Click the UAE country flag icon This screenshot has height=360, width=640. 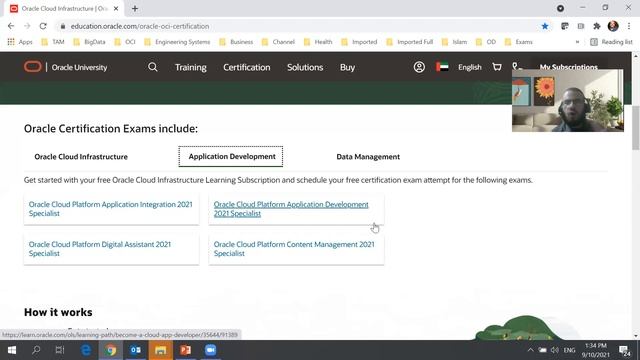pyautogui.click(x=442, y=67)
